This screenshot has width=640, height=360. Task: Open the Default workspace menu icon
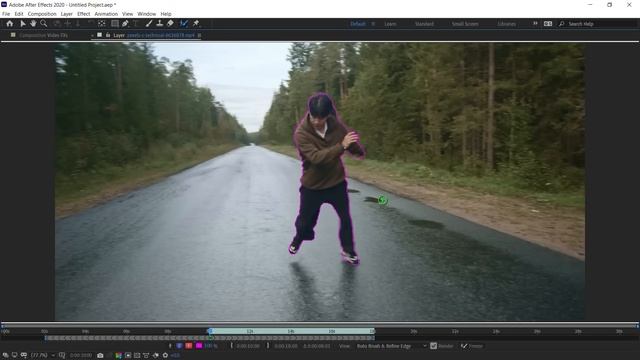coord(373,24)
